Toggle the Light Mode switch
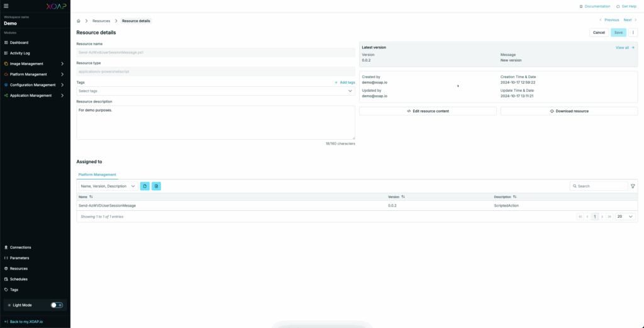Screen dimensions: 644x328 [x=57, y=305]
